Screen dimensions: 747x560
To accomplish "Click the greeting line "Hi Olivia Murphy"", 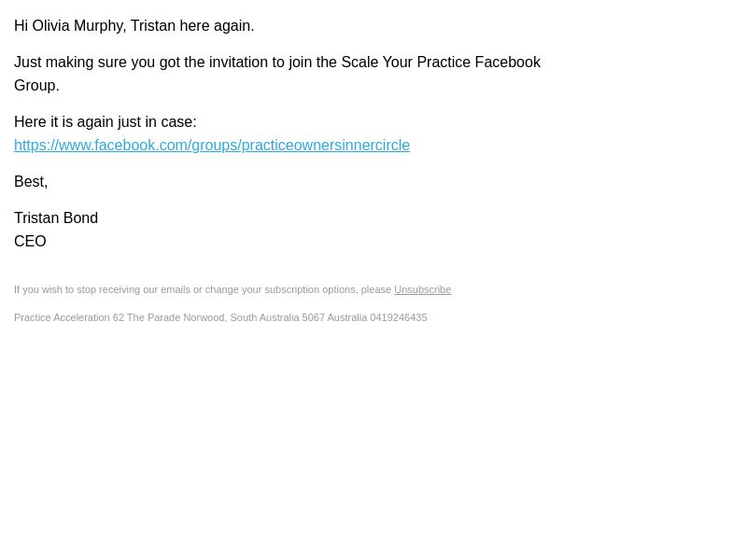I will [x=70, y=26].
